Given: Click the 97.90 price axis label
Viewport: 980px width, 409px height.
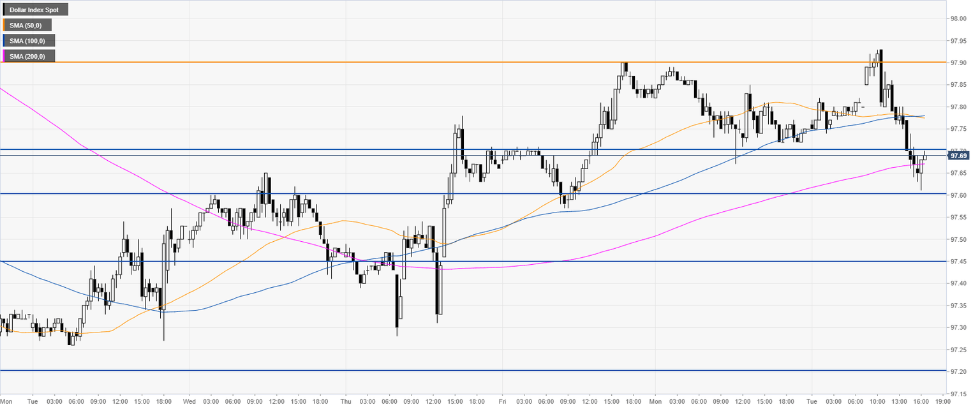Looking at the screenshot, I should click(958, 63).
